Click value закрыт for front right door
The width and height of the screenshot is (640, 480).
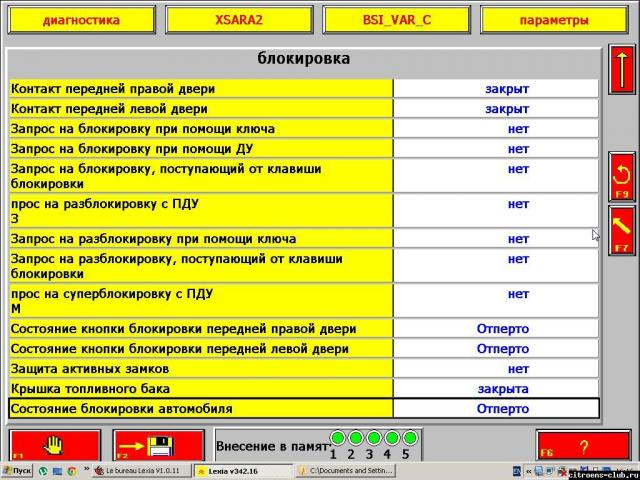pyautogui.click(x=507, y=89)
